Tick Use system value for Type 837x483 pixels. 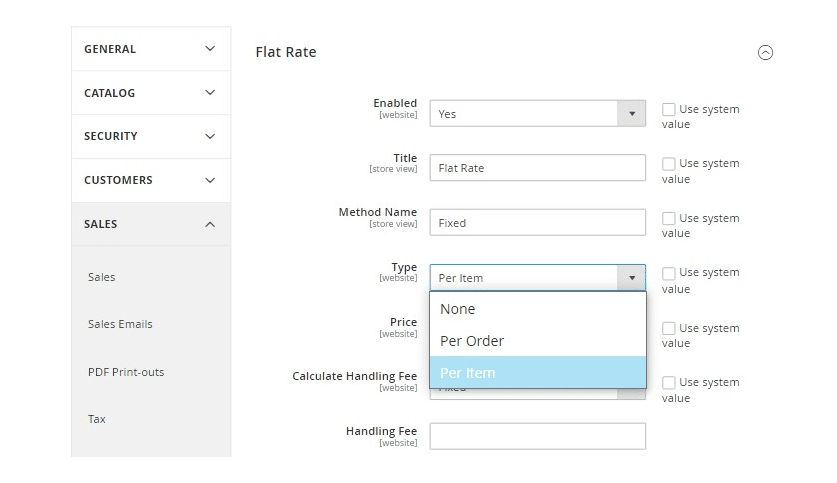pos(668,273)
